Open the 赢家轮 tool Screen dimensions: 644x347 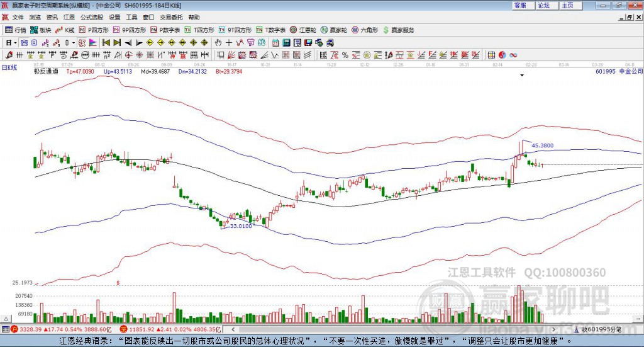[334, 30]
